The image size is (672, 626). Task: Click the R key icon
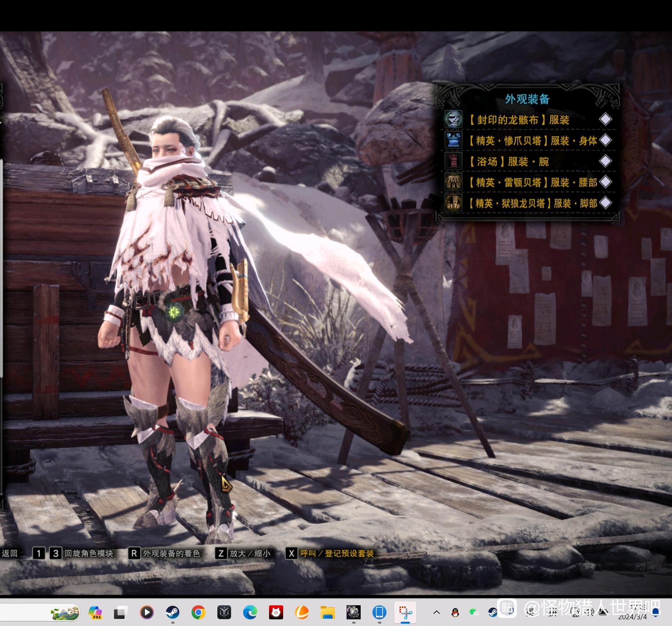tap(134, 553)
